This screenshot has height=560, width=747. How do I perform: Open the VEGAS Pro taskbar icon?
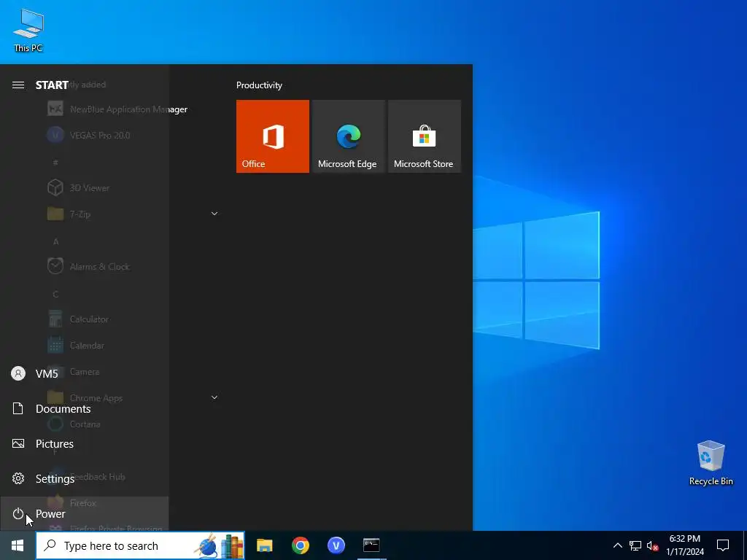pyautogui.click(x=336, y=545)
